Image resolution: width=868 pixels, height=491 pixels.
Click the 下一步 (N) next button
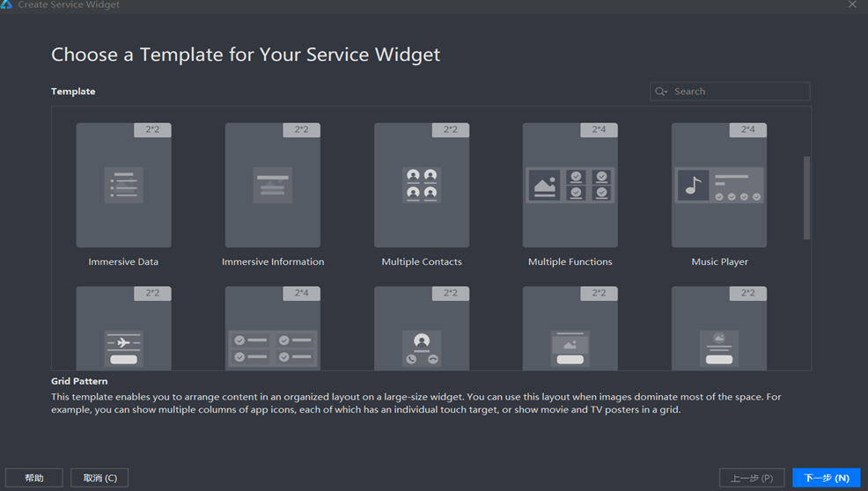826,478
